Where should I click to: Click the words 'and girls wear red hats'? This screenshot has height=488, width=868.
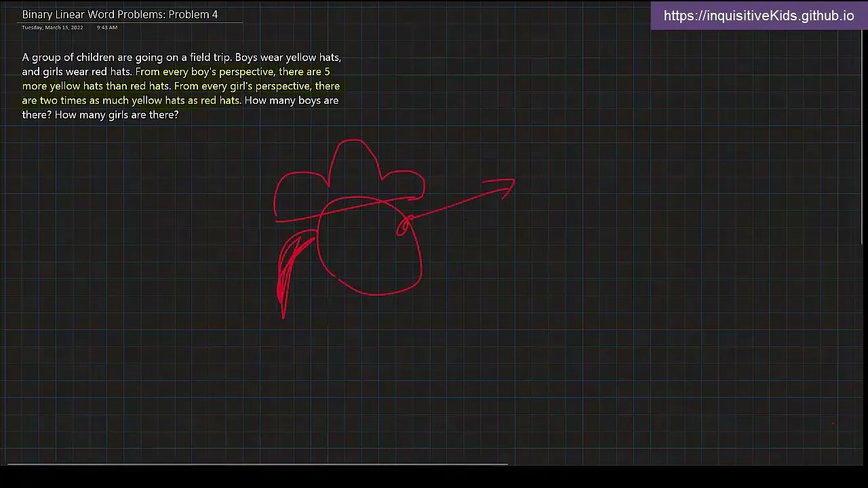click(76, 72)
